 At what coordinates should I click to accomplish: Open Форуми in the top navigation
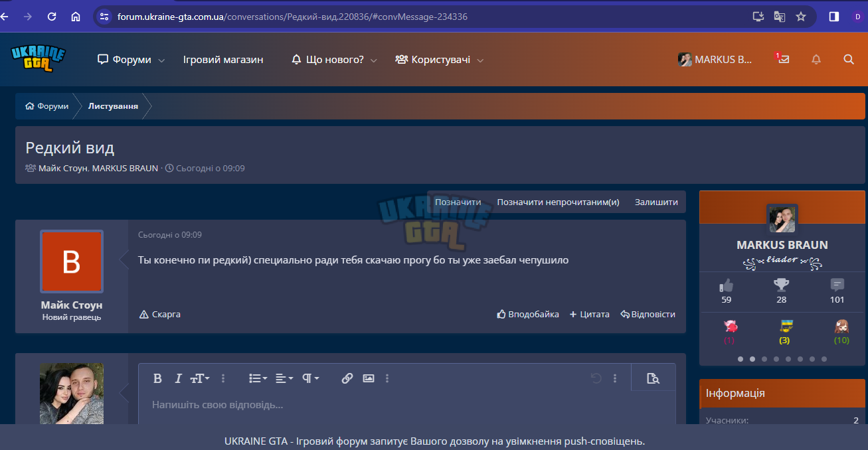(125, 60)
